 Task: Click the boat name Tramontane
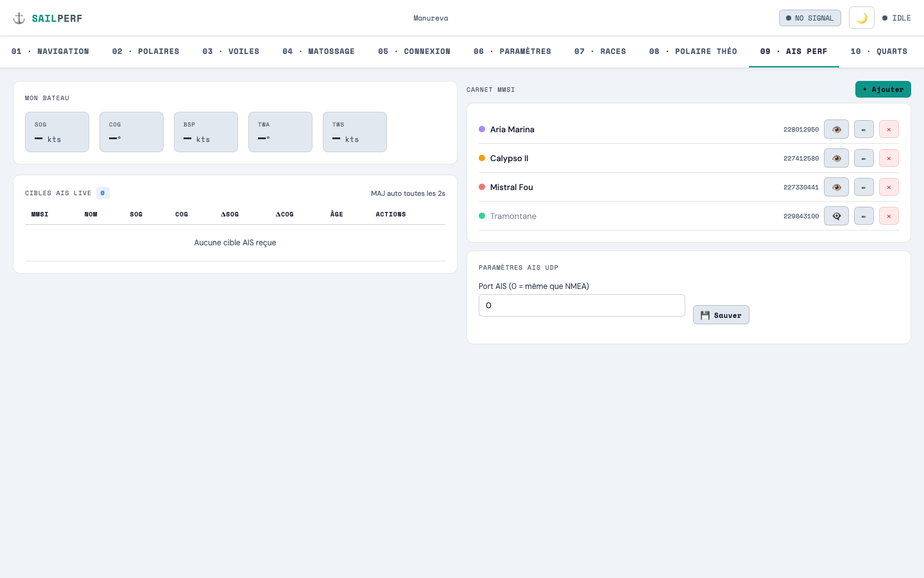point(513,216)
